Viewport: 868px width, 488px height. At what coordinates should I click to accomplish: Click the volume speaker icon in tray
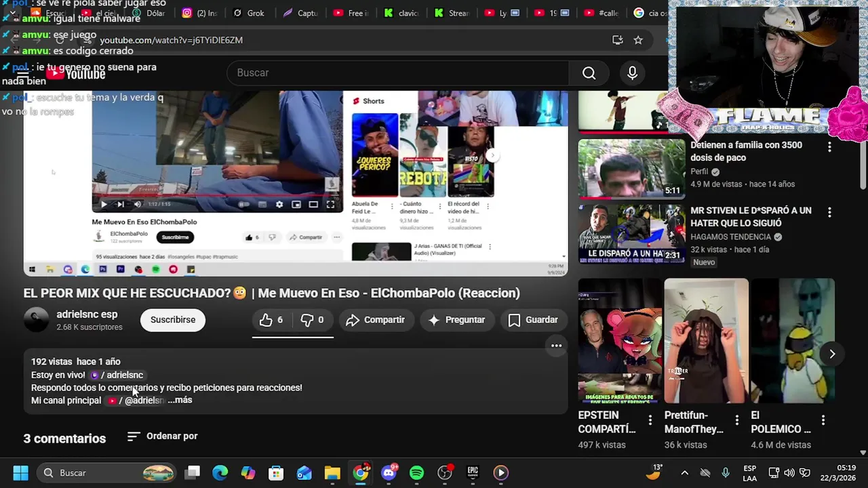click(789, 472)
